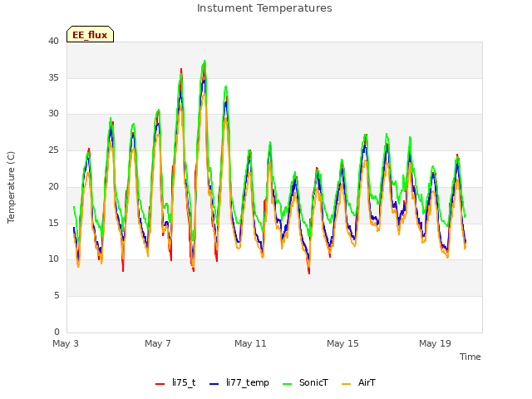Click the May 7 x-axis label
532x399 pixels.
pos(158,343)
